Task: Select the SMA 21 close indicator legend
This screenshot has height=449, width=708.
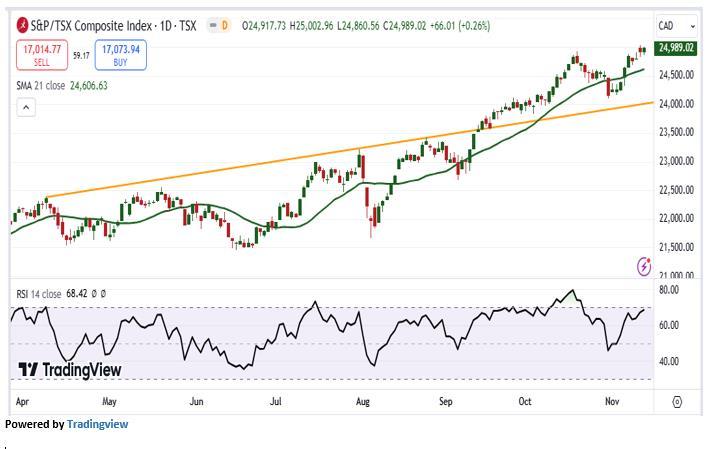Action: coord(40,86)
